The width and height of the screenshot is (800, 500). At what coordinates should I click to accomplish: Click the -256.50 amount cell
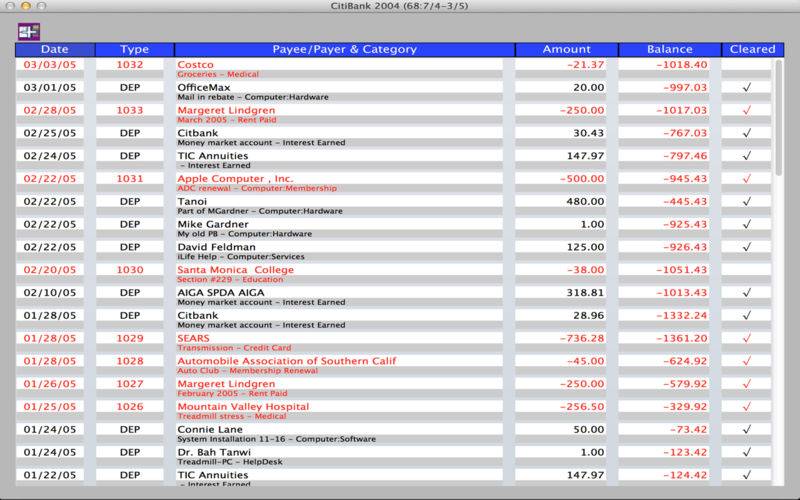tap(582, 407)
